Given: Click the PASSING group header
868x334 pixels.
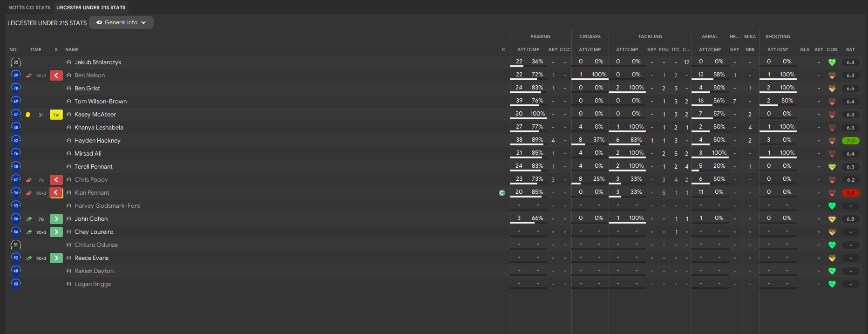Looking at the screenshot, I should (540, 37).
